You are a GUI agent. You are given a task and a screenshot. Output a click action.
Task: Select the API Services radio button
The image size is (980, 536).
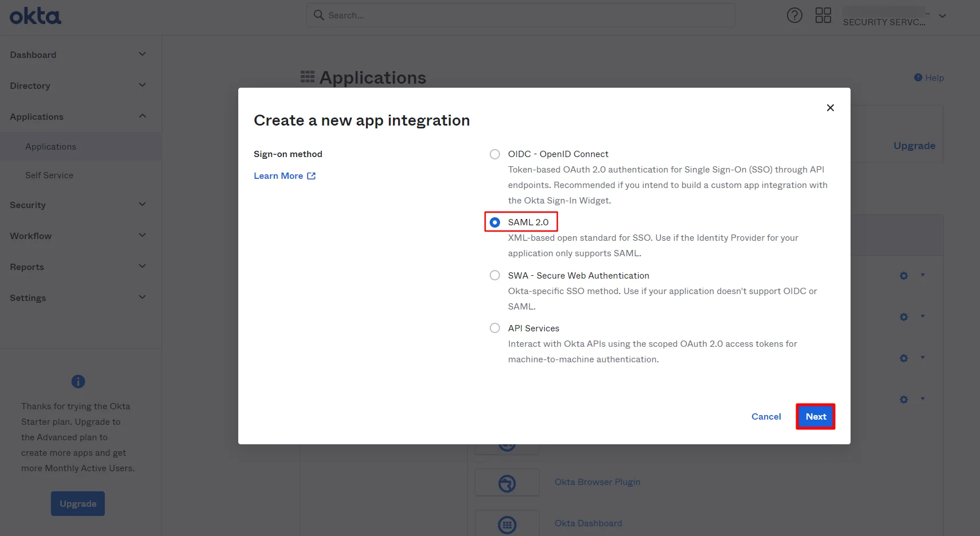pos(494,327)
